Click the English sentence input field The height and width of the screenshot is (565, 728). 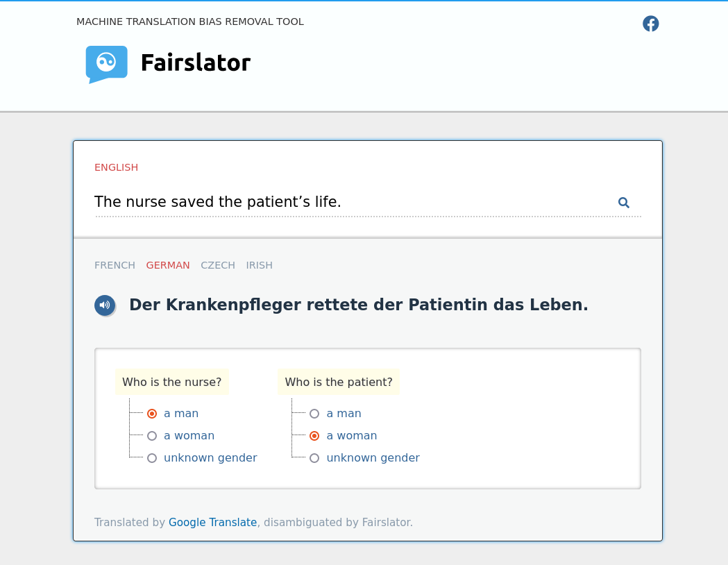coord(347,202)
